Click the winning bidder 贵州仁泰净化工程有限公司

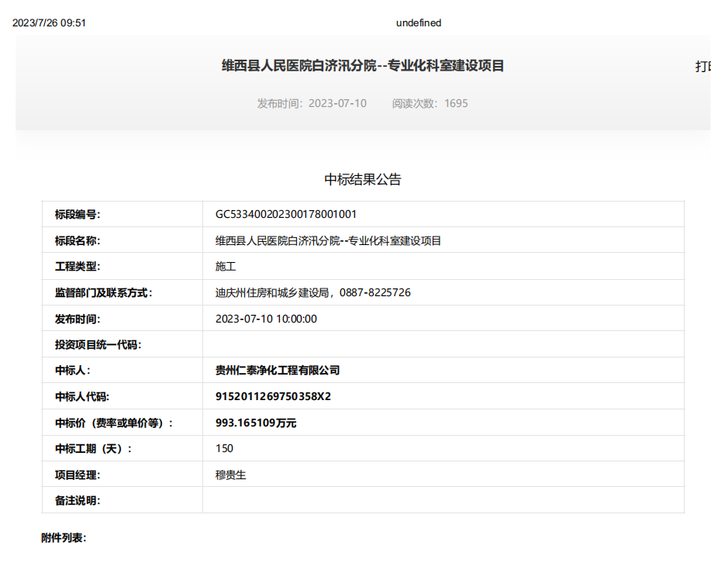pos(278,371)
